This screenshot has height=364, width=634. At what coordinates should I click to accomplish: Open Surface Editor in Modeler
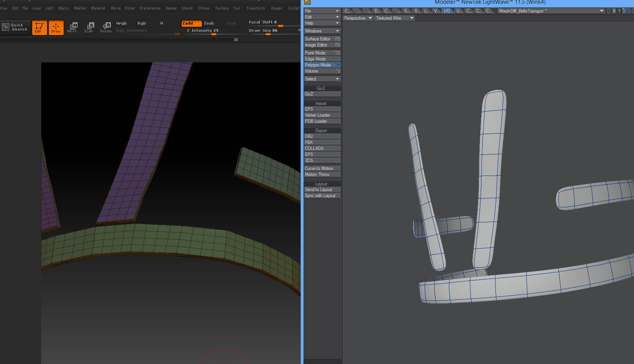[322, 39]
